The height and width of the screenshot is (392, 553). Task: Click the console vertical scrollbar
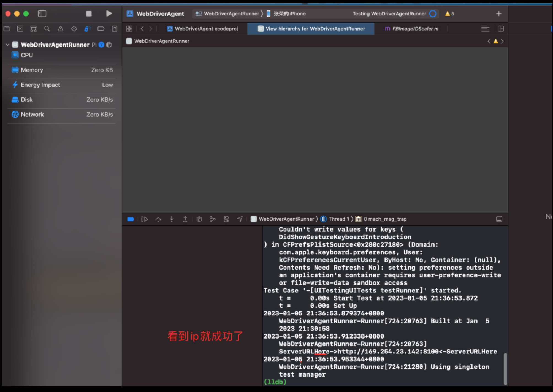[x=505, y=369]
